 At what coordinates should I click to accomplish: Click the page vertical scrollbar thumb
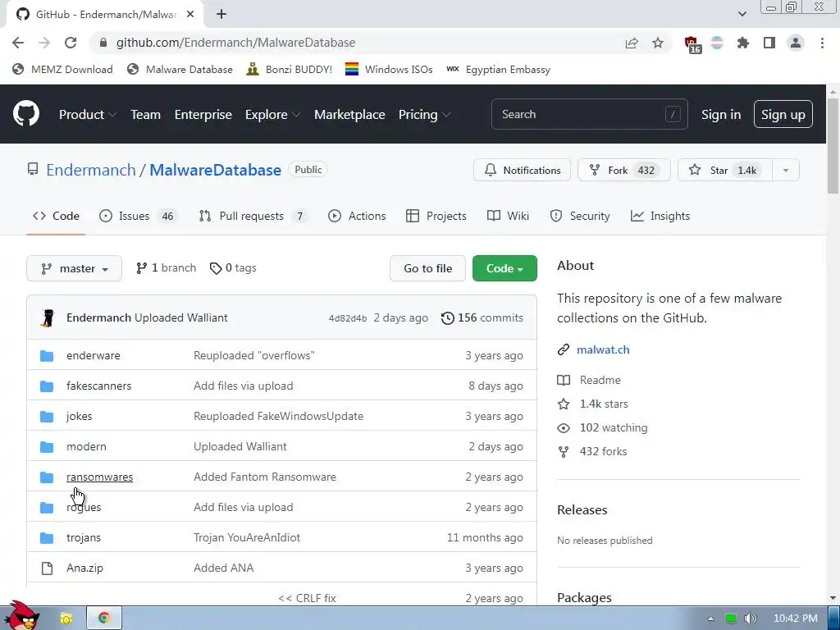click(x=833, y=146)
